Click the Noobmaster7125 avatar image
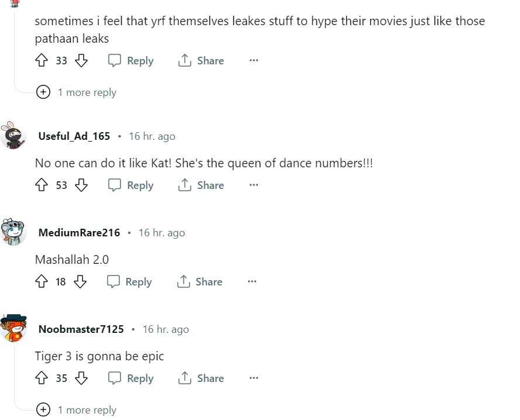The image size is (520, 420). (13, 328)
